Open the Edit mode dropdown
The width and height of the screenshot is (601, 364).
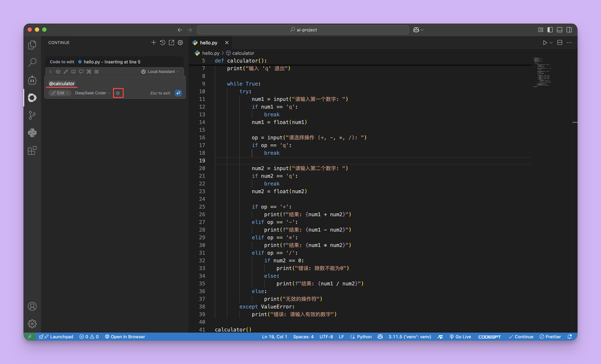coord(60,93)
